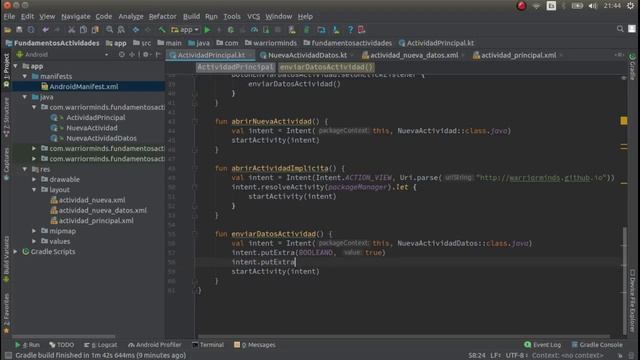Viewport: 640px width, 360px height.
Task: Open the File menu
Action: [x=9, y=17]
